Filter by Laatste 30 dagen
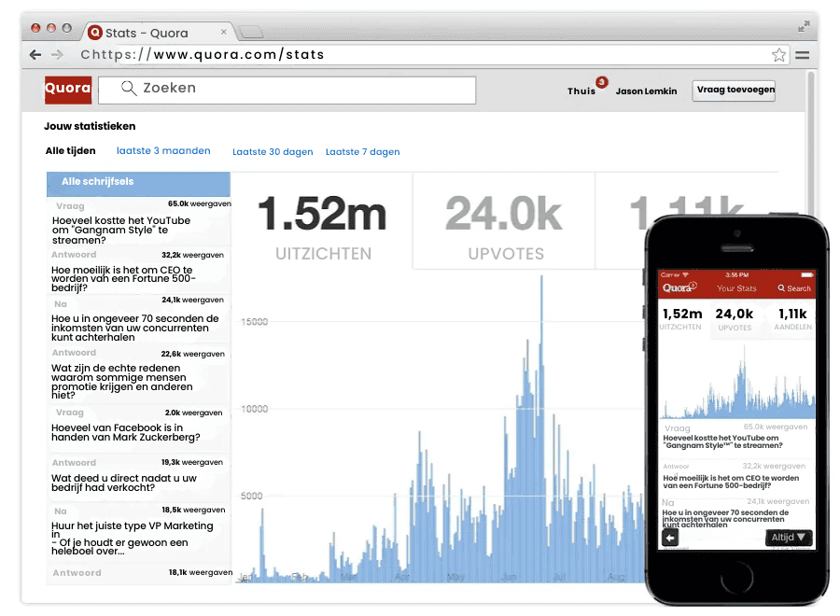This screenshot has height=616, width=840. coord(273,152)
